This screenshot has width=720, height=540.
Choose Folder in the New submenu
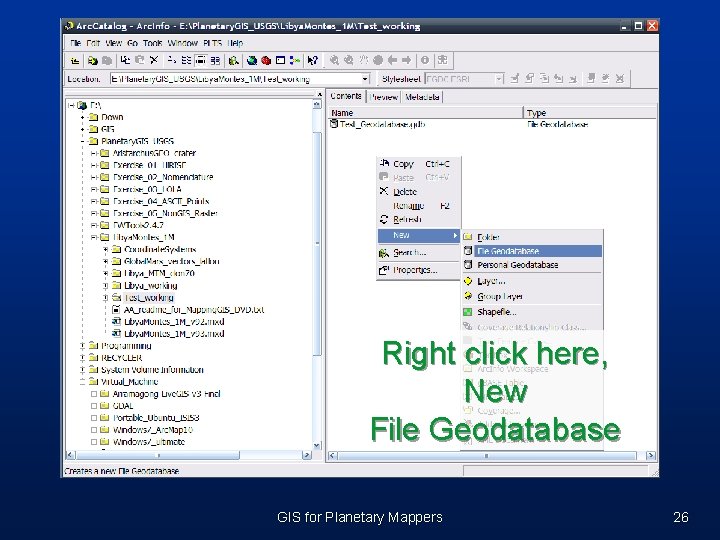point(532,237)
